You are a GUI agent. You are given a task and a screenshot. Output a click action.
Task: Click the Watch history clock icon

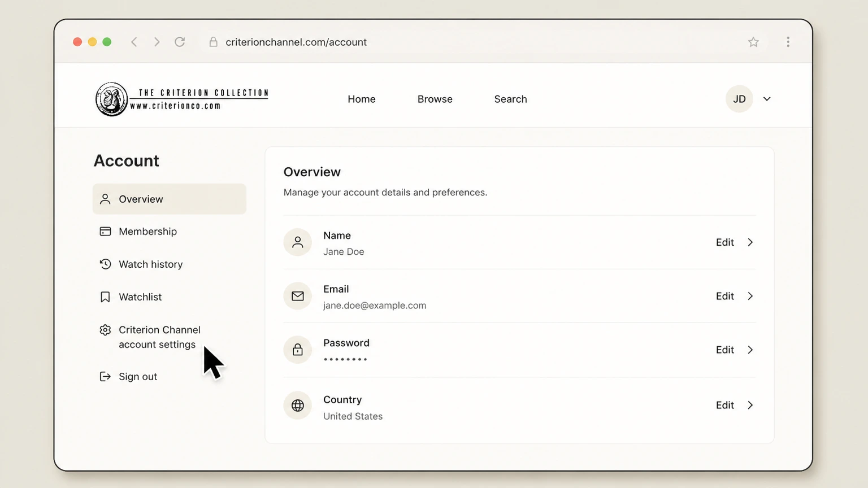click(x=105, y=264)
